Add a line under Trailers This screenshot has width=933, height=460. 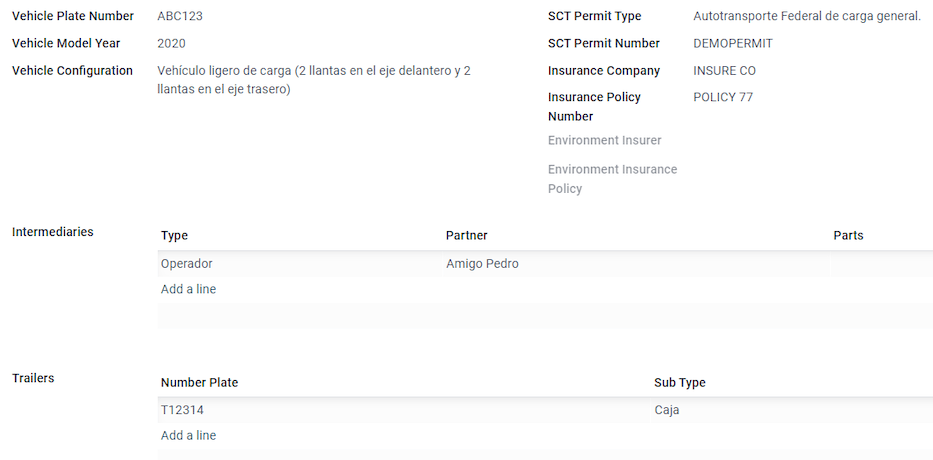(188, 436)
